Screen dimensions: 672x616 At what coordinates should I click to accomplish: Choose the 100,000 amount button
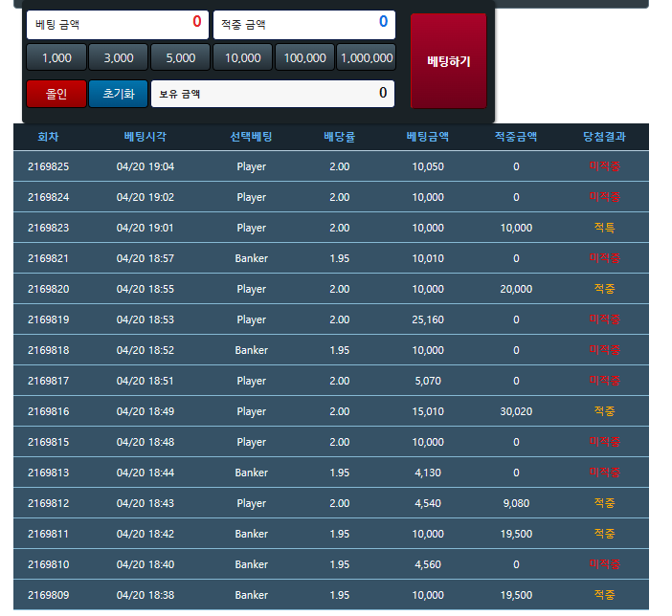[x=304, y=57]
